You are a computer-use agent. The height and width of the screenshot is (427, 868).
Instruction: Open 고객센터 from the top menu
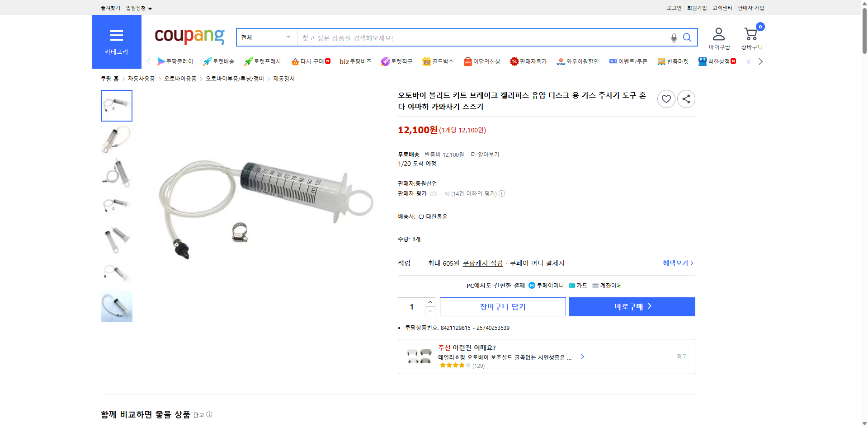(722, 8)
